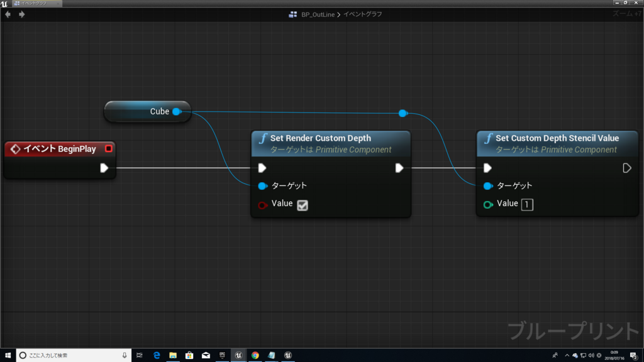The width and height of the screenshot is (644, 362).
Task: Click the back navigation arrow
Action: [x=8, y=14]
